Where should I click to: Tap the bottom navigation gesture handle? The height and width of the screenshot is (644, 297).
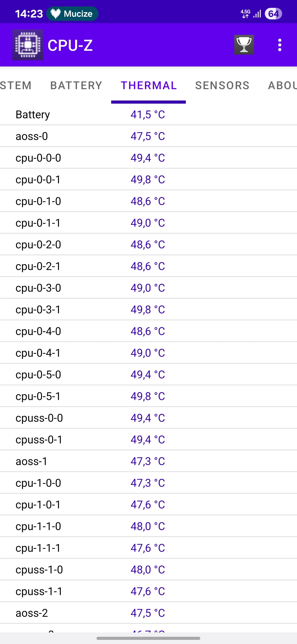[148, 638]
